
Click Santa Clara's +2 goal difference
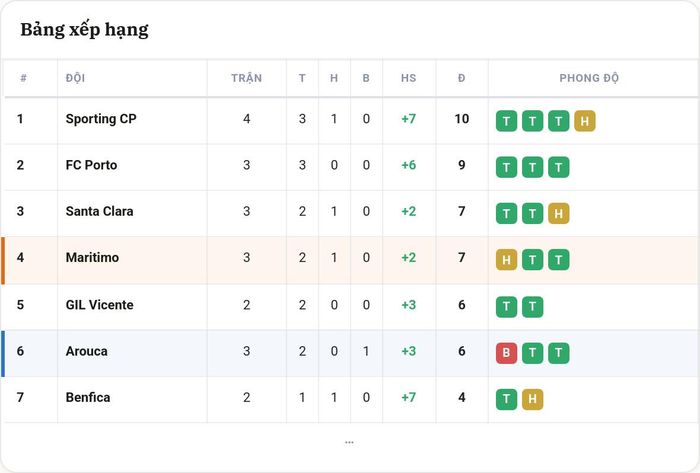(408, 211)
